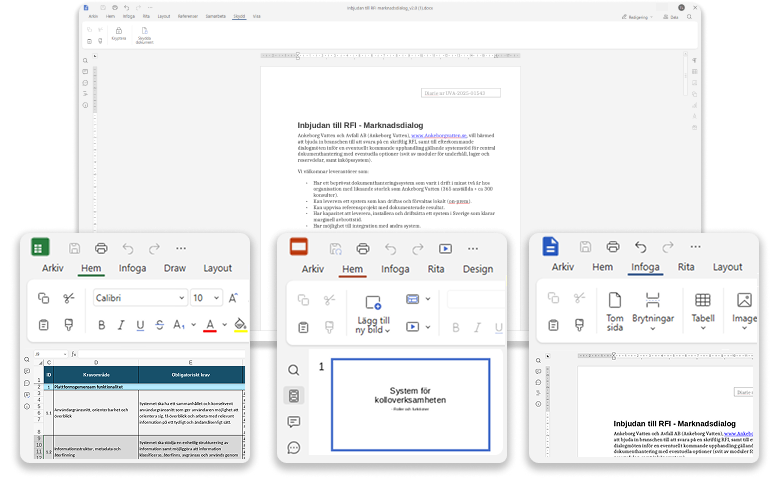Click Print icon in spreadsheet panel
Image resolution: width=780 pixels, height=489 pixels.
point(101,248)
